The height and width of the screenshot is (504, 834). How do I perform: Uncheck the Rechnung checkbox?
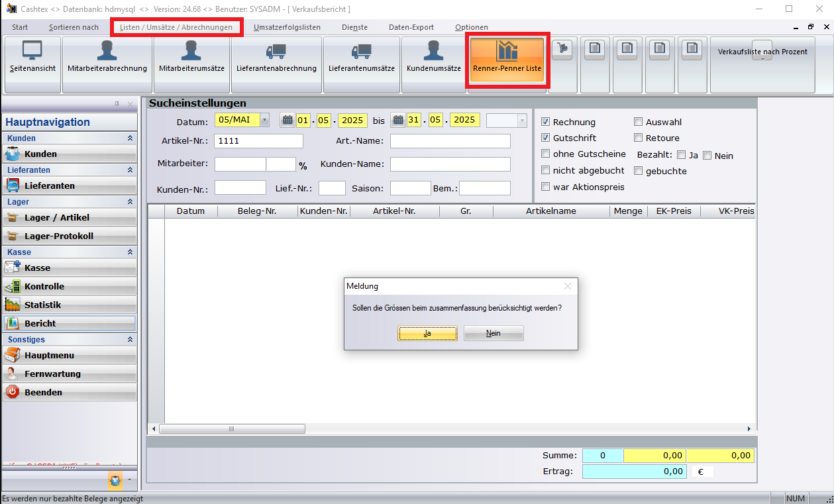point(545,122)
